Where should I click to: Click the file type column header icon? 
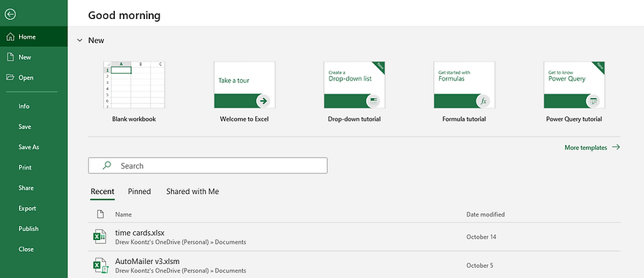[100, 214]
